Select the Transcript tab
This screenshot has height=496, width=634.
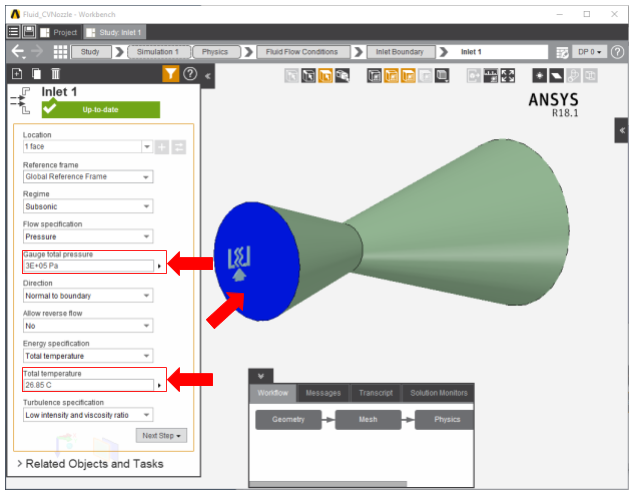click(x=376, y=393)
